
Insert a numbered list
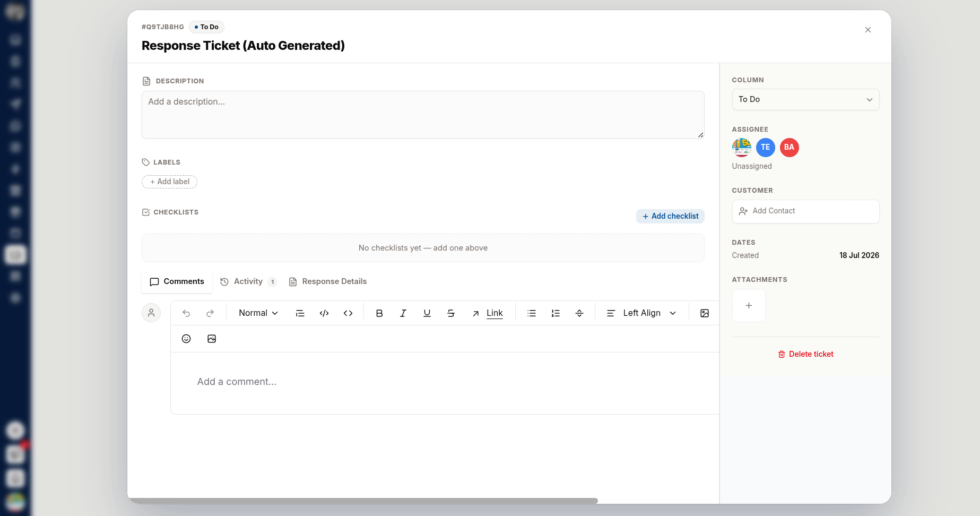(556, 313)
